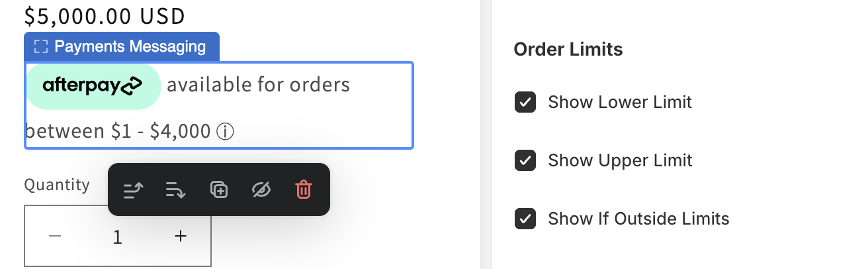Click the Quantity label
Viewport: 868px width, 269px height.
point(57,184)
